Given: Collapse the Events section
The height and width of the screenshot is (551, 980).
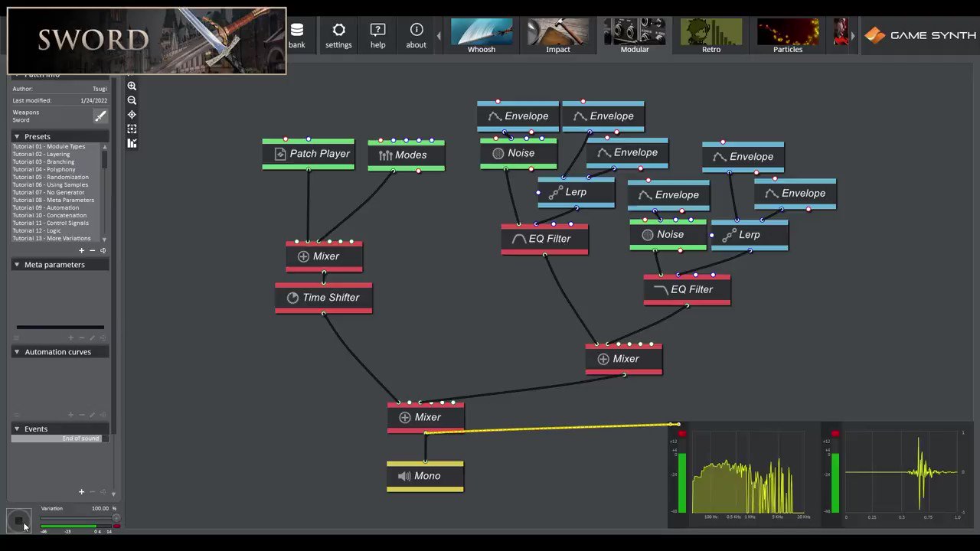Looking at the screenshot, I should (x=17, y=429).
